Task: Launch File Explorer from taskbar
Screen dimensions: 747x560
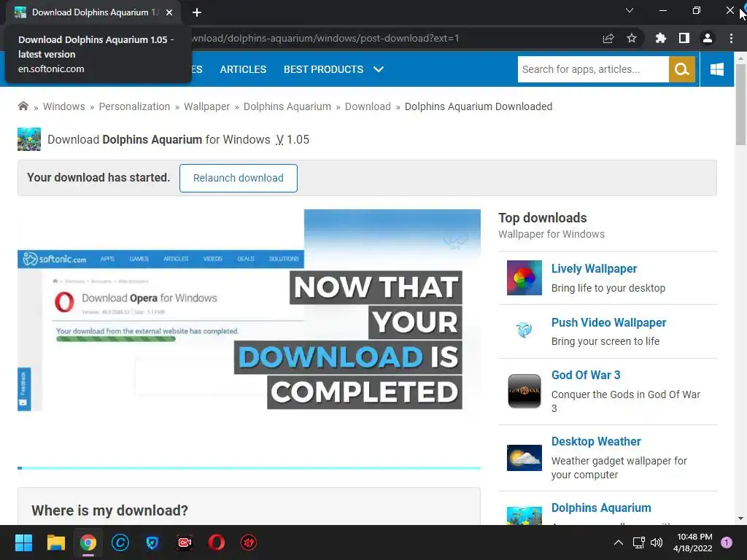Action: (55, 542)
